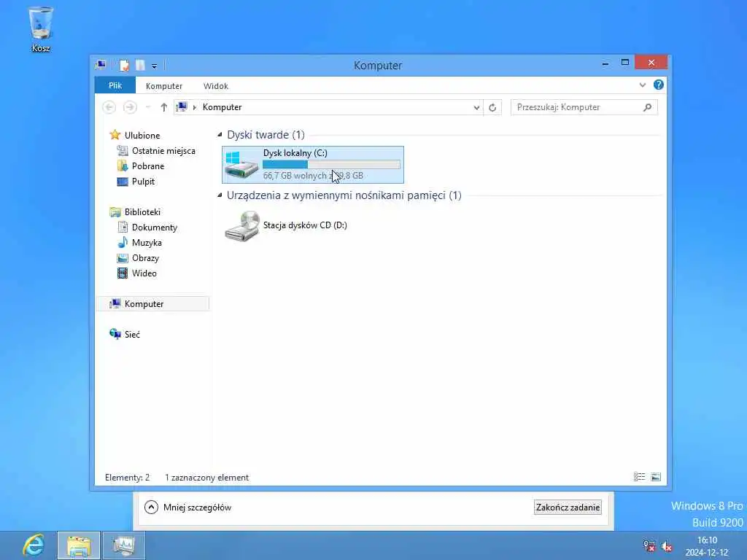Image resolution: width=747 pixels, height=560 pixels.
Task: Maximize the Komputer window
Action: point(625,63)
